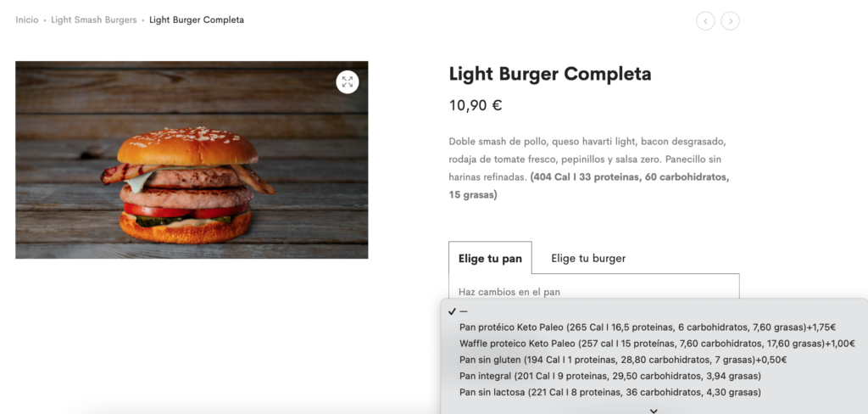The image size is (868, 414).
Task: Open the fullscreen image expand icon
Action: click(x=347, y=81)
